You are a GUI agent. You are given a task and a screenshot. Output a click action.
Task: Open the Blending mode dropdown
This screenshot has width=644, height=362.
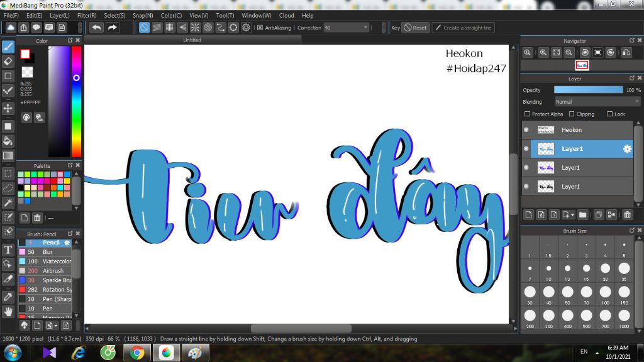[x=597, y=102]
